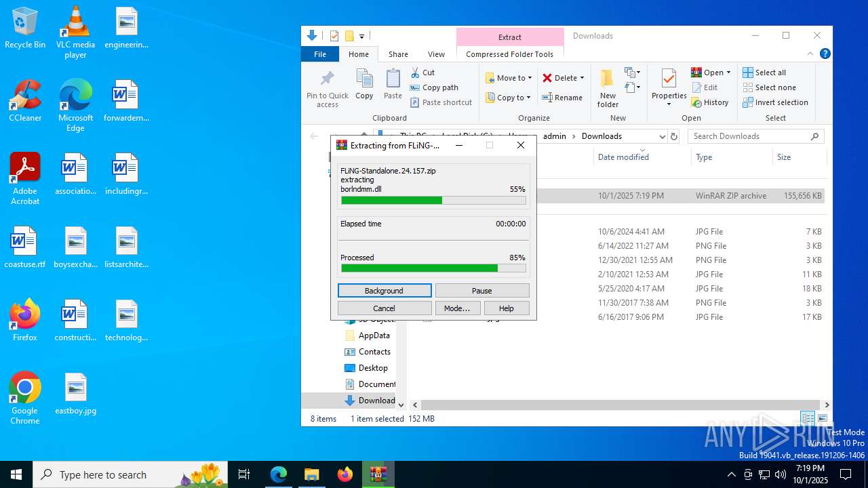This screenshot has height=488, width=868.
Task: Select the eastboy.jpg desktop file
Action: coord(75,393)
